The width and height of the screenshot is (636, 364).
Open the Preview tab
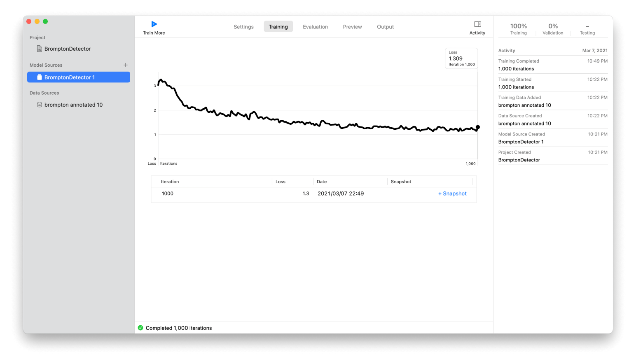pos(352,27)
